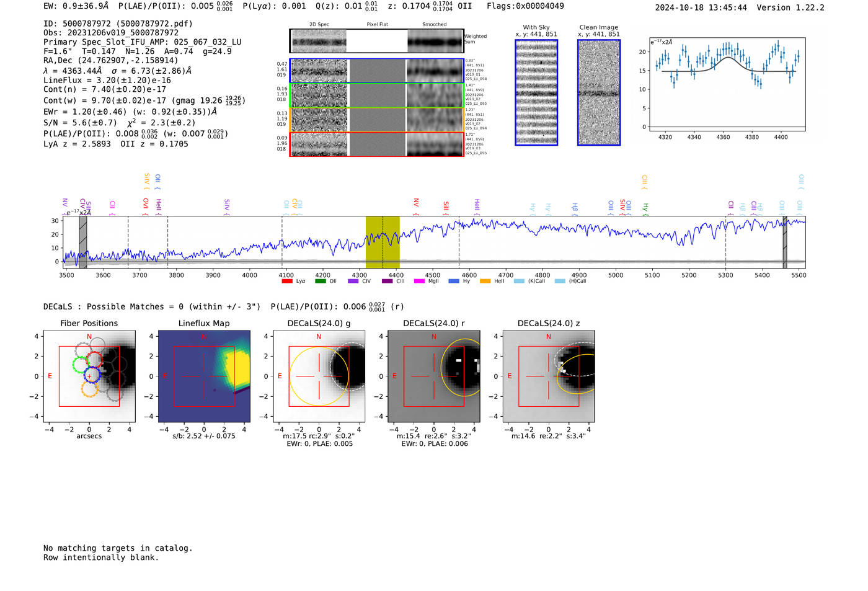Click the (K)CaII legend swatch
The width and height of the screenshot is (868, 591).
tap(519, 281)
